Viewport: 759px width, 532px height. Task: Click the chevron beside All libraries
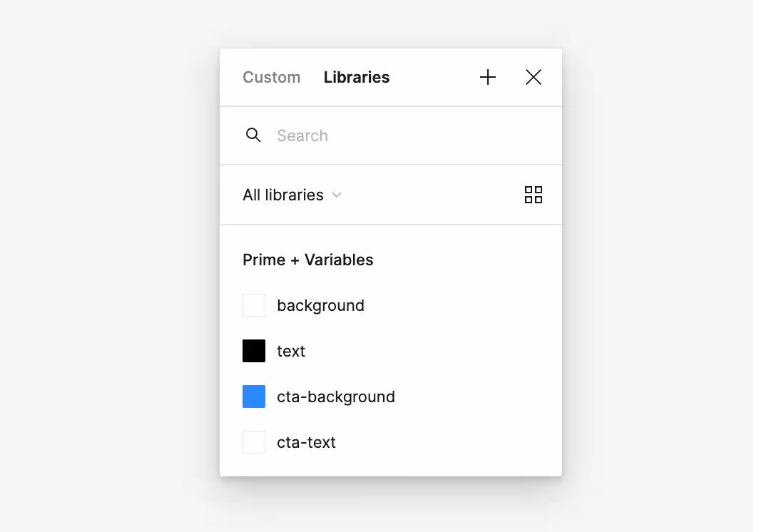337,195
